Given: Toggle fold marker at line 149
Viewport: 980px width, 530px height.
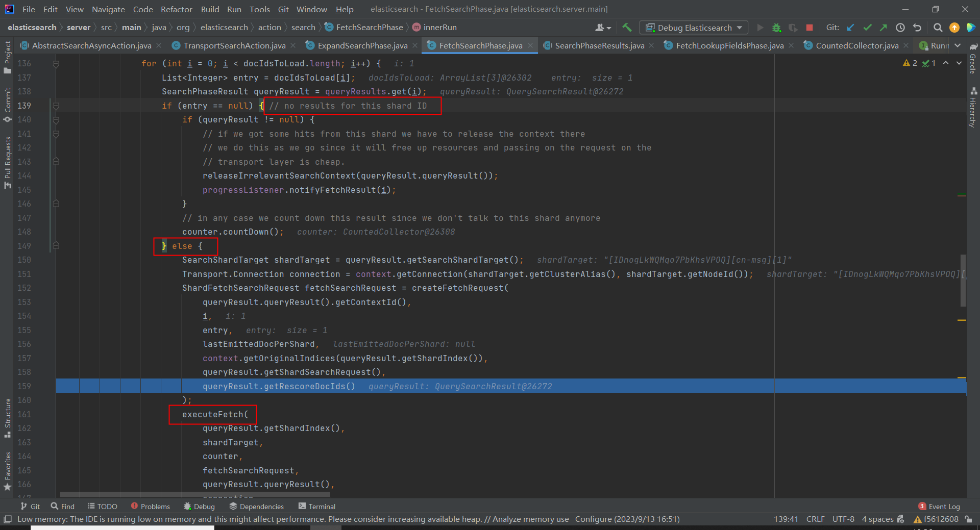Looking at the screenshot, I should point(56,246).
